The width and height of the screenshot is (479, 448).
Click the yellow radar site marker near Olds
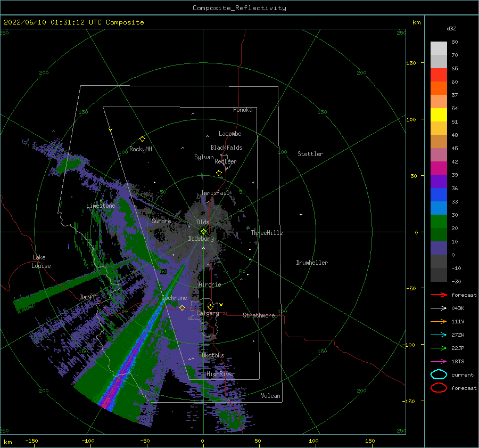(203, 232)
